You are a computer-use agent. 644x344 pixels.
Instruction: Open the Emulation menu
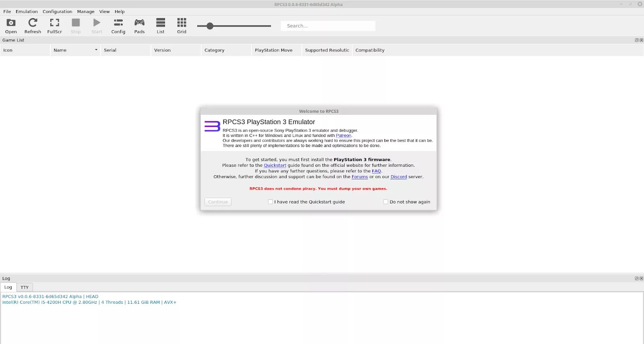27,12
